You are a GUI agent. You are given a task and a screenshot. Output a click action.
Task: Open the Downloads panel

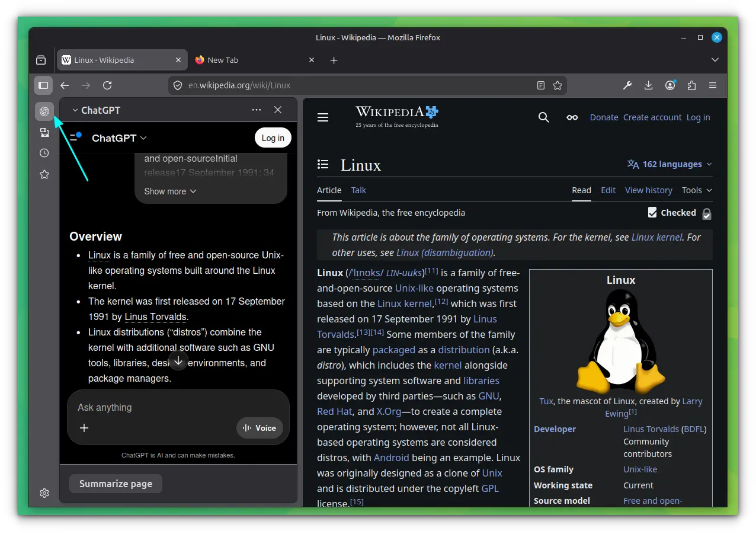[649, 85]
